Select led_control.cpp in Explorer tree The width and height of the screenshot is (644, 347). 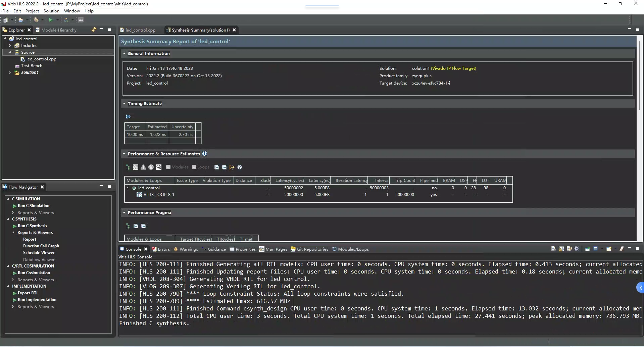[41, 59]
